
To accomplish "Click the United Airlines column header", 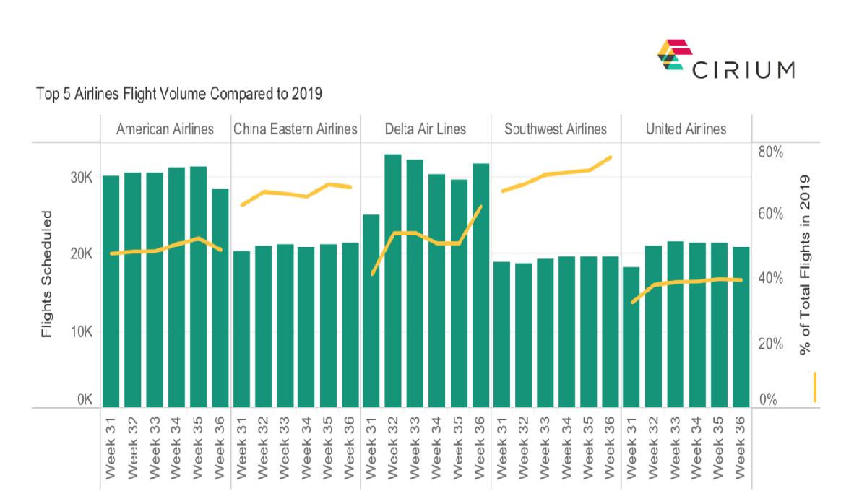I will point(686,129).
